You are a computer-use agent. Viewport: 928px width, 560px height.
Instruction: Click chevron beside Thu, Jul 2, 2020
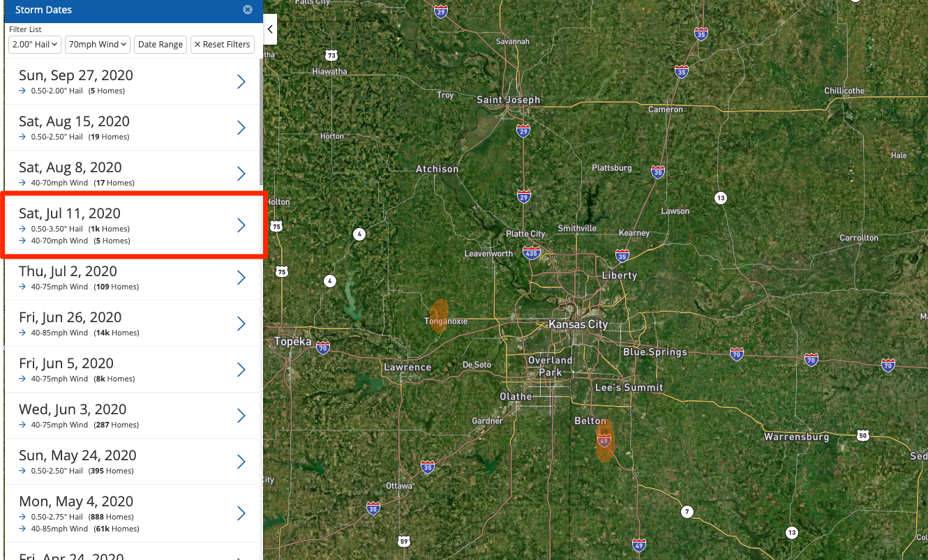point(241,278)
